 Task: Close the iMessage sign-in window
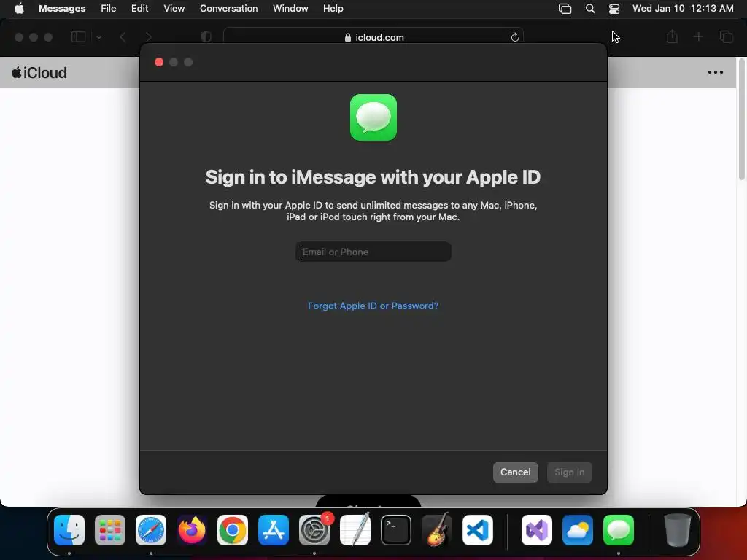159,63
